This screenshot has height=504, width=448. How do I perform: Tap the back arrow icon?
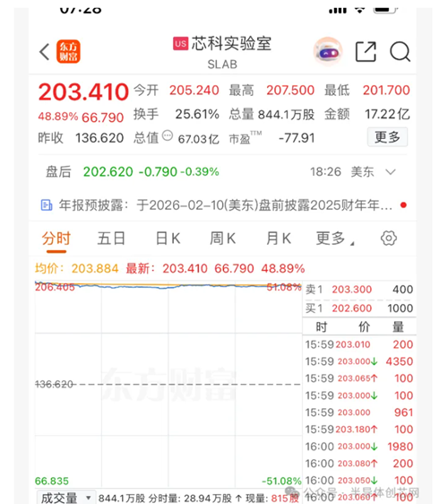coord(45,52)
